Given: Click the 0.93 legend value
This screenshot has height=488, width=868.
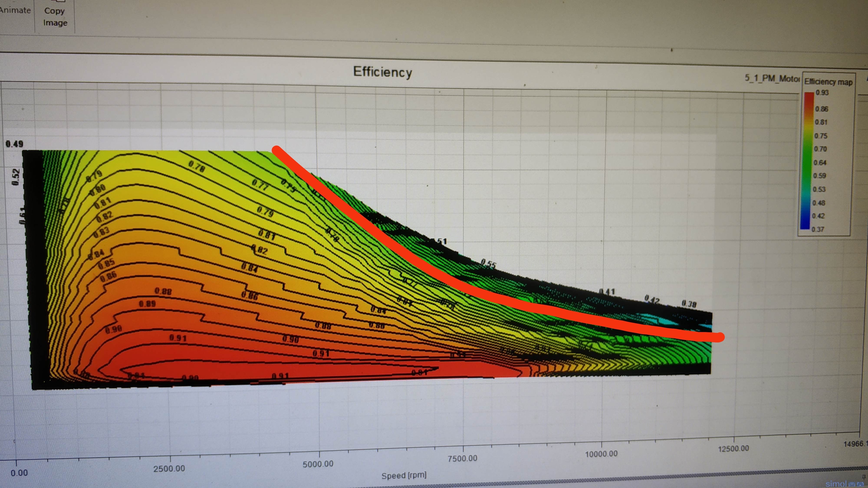Looking at the screenshot, I should point(822,93).
